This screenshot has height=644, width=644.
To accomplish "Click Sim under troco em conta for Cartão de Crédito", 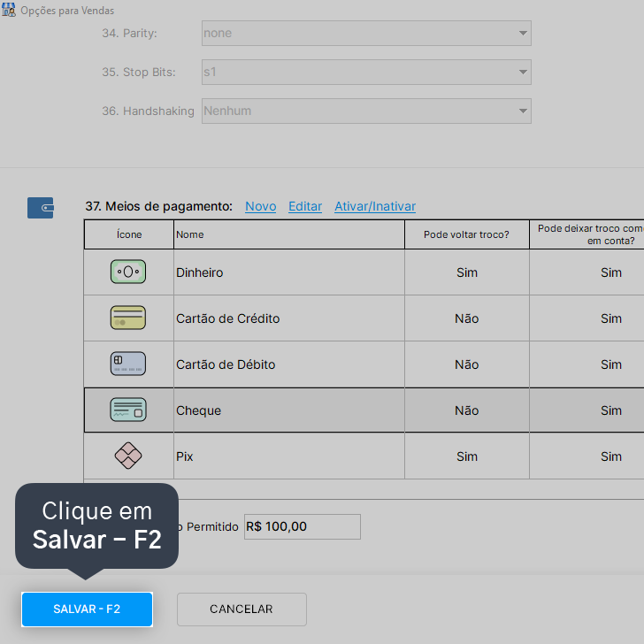I will coord(611,318).
